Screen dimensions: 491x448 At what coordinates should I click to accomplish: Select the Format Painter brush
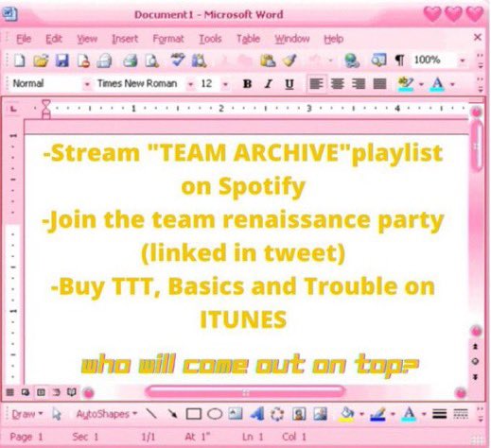(x=289, y=60)
